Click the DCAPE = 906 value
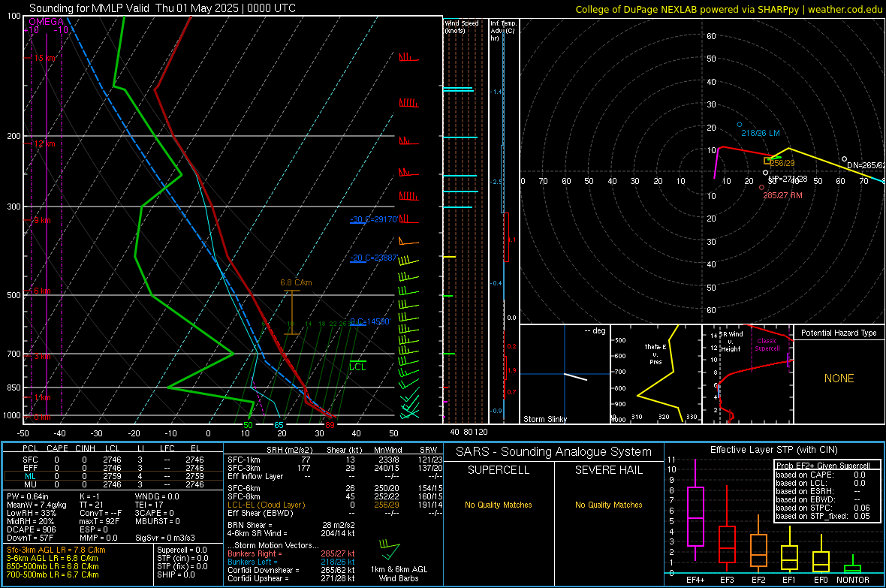The image size is (886, 588). click(31, 529)
